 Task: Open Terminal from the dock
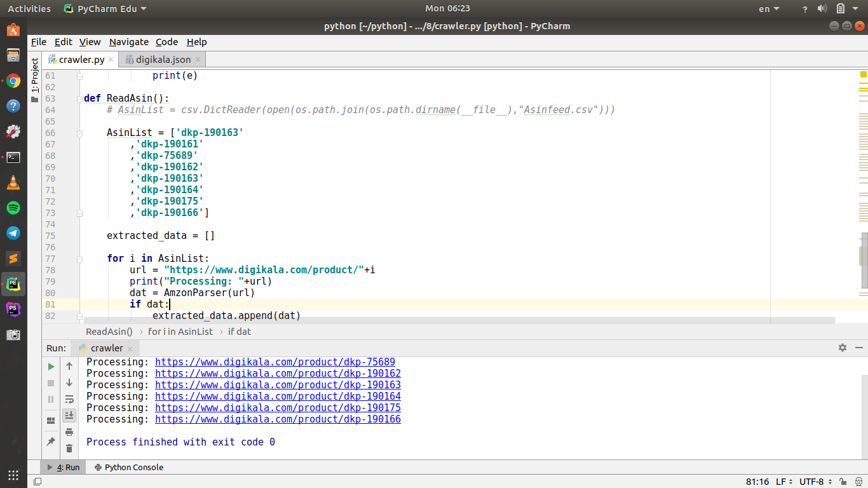pyautogui.click(x=13, y=157)
